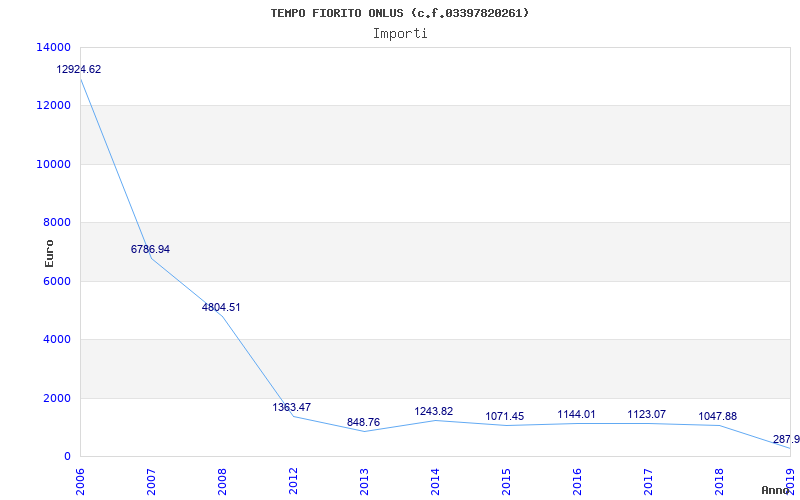Click the 2018 year label
Viewport: 800px width, 500px height.
719,481
